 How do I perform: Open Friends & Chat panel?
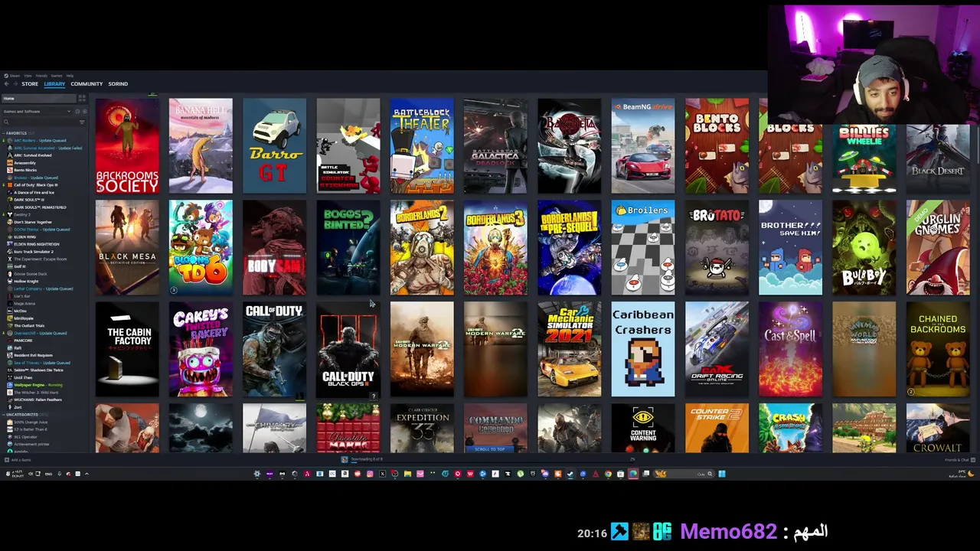960,460
